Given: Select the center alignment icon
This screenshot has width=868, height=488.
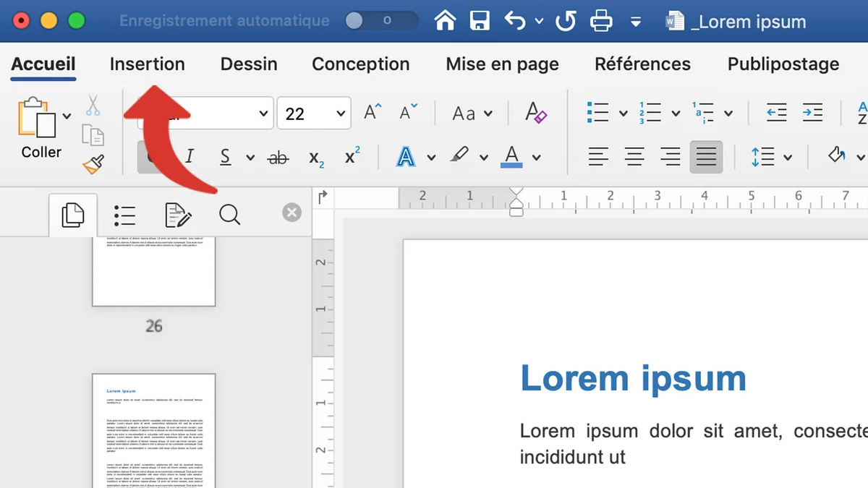Looking at the screenshot, I should (x=634, y=155).
